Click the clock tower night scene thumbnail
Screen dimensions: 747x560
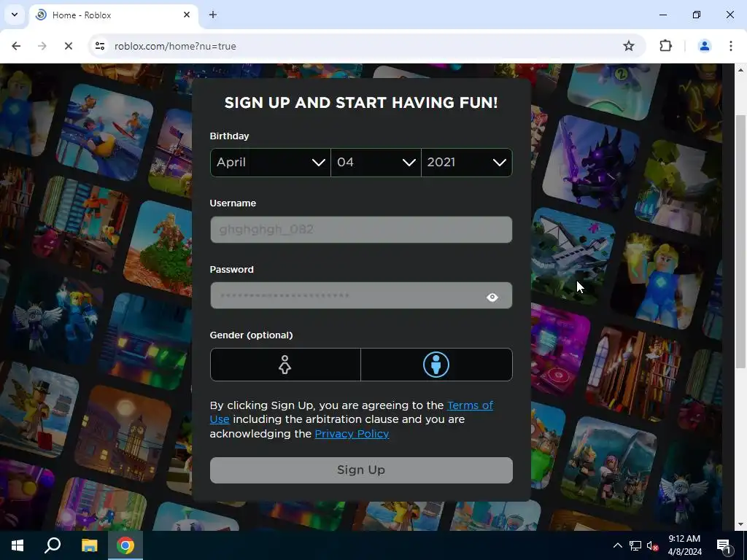(123, 433)
